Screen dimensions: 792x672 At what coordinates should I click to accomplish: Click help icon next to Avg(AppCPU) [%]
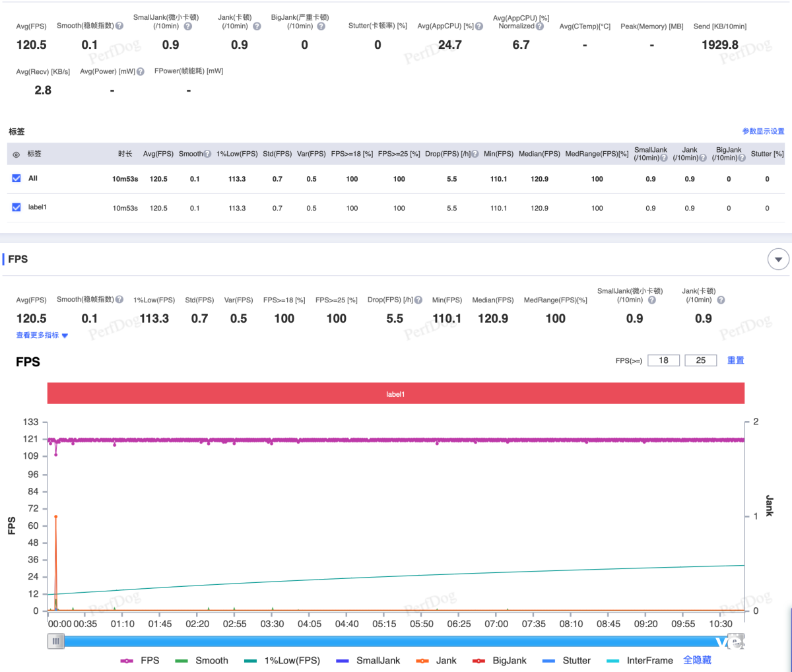(x=479, y=26)
